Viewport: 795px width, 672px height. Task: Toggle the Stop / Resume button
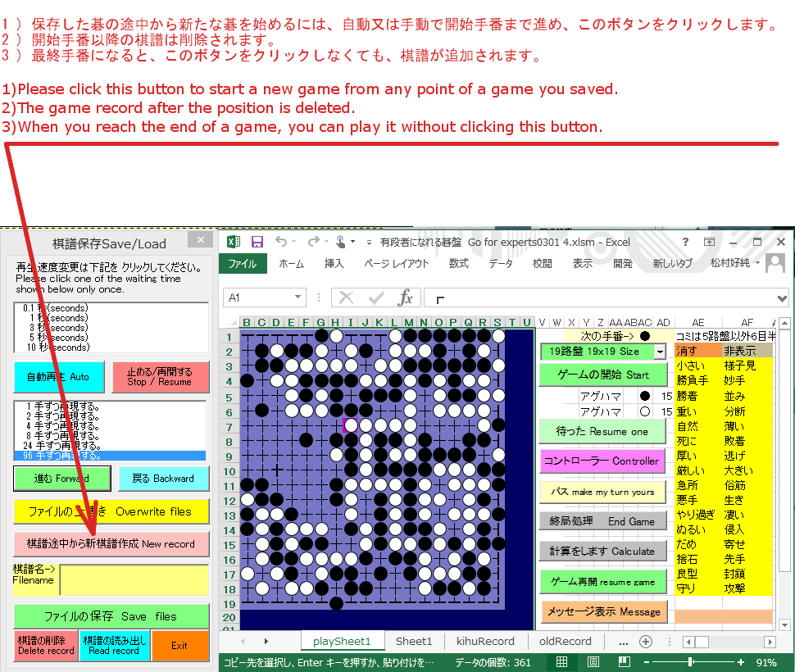(160, 377)
